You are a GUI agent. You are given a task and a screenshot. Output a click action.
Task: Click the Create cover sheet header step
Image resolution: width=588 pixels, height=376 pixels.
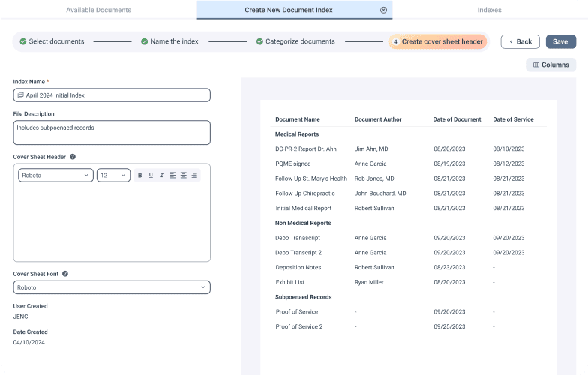(x=438, y=42)
